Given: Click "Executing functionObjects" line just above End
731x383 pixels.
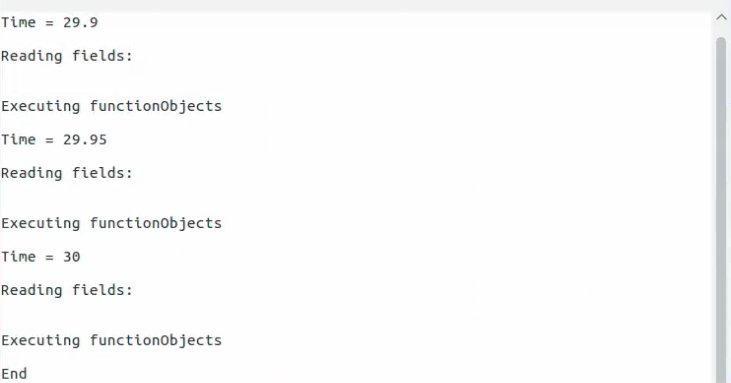Looking at the screenshot, I should 111,340.
